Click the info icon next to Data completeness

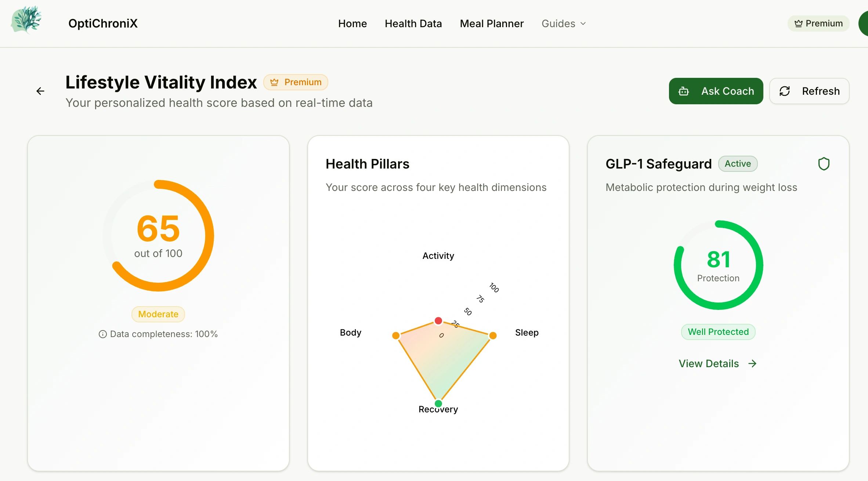point(103,334)
